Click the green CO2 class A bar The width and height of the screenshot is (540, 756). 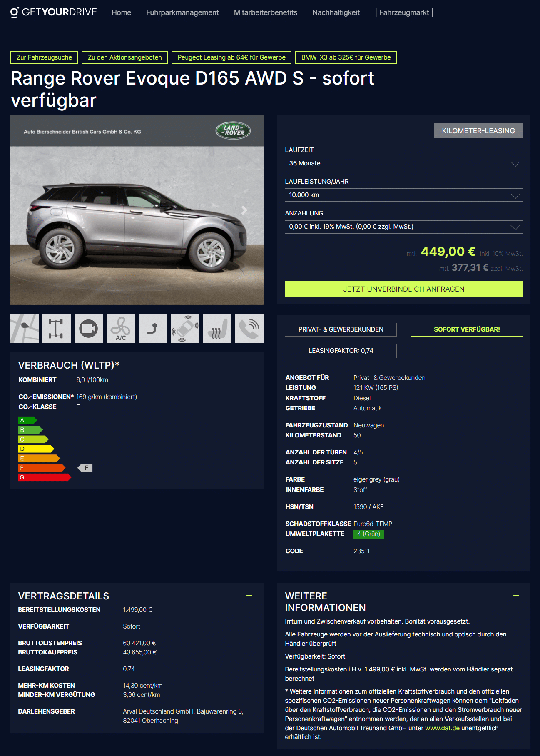coord(27,420)
